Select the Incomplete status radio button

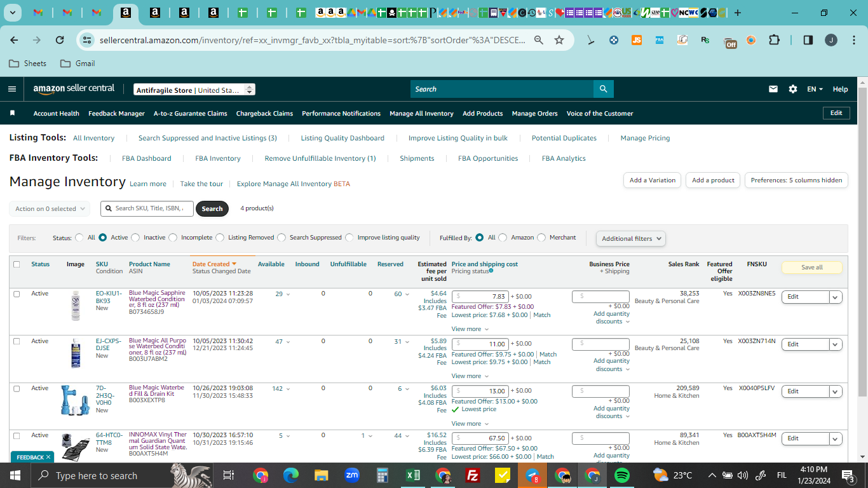(173, 238)
